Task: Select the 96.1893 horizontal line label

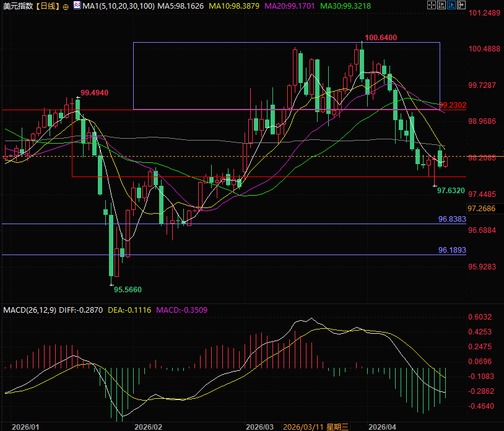Action: click(452, 250)
